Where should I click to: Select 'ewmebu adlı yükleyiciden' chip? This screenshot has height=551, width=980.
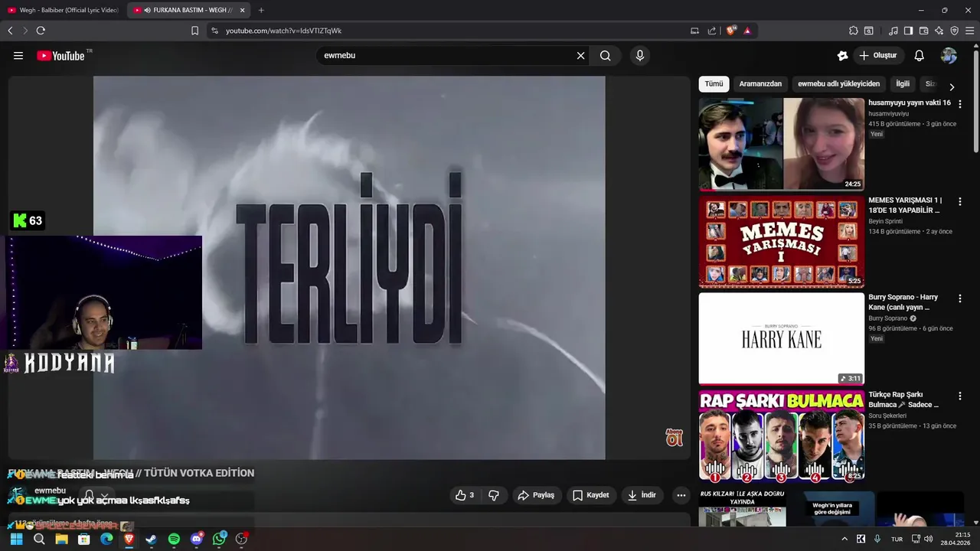(x=838, y=84)
